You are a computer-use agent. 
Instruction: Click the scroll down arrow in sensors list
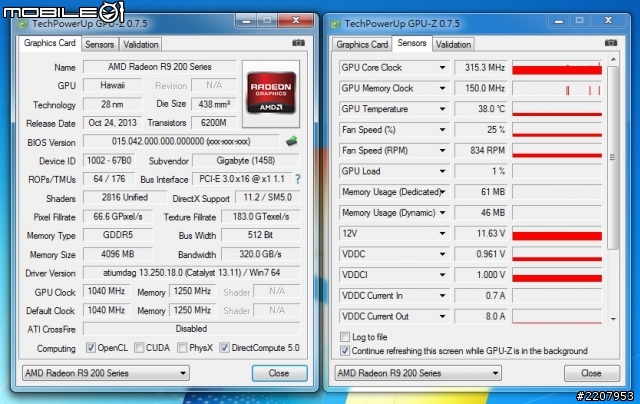click(613, 319)
